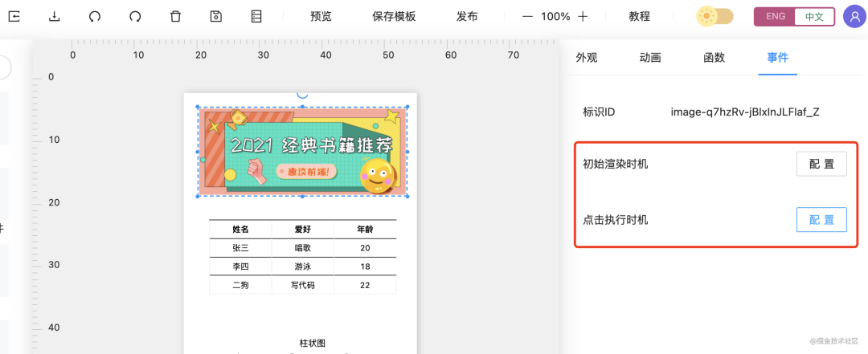Switch to the 外观 tab
This screenshot has width=868, height=354.
pyautogui.click(x=587, y=58)
